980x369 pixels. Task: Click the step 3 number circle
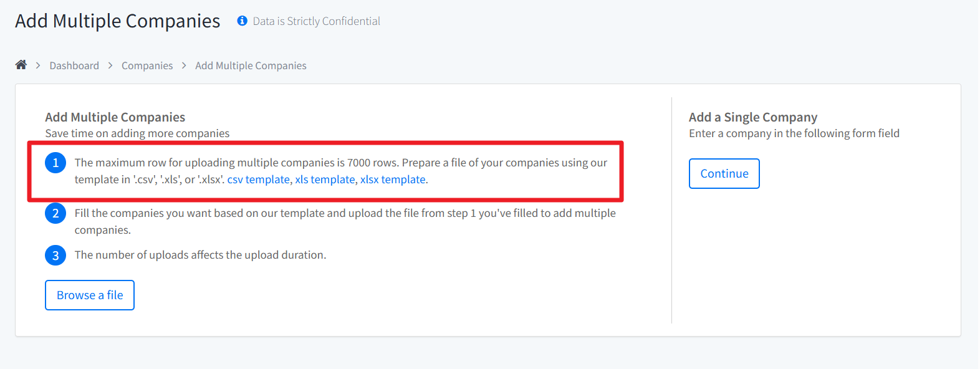[x=55, y=255]
